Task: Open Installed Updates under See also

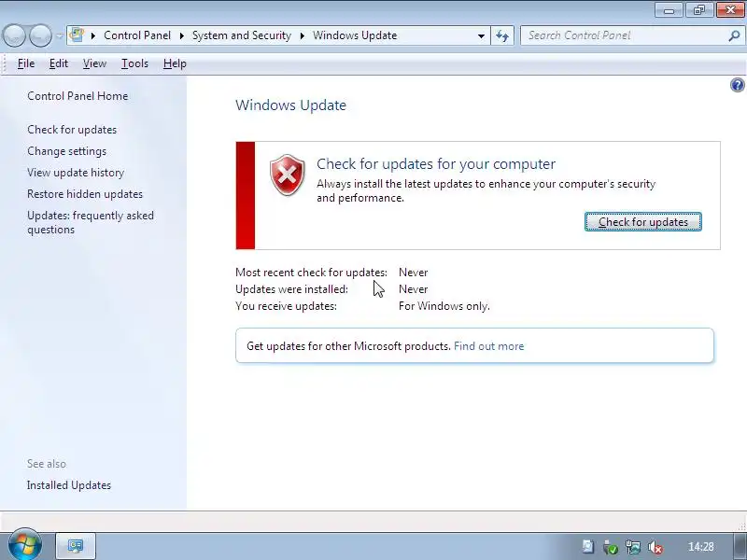Action: pos(69,485)
